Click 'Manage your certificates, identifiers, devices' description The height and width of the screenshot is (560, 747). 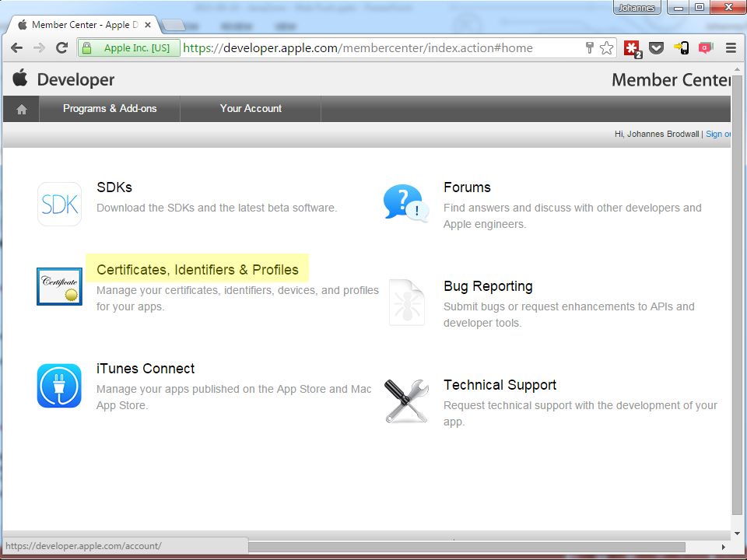coord(238,298)
